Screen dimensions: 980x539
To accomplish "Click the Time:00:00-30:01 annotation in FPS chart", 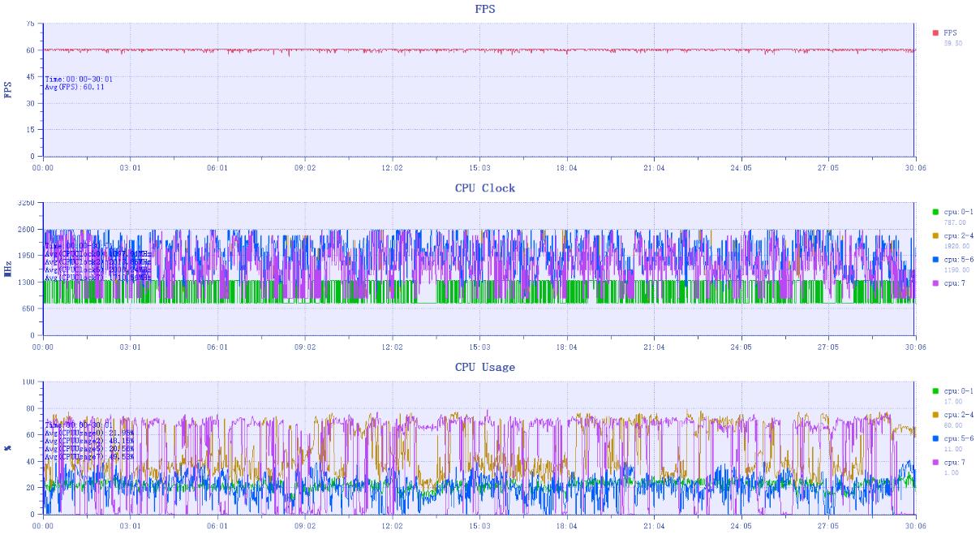I will tap(79, 80).
